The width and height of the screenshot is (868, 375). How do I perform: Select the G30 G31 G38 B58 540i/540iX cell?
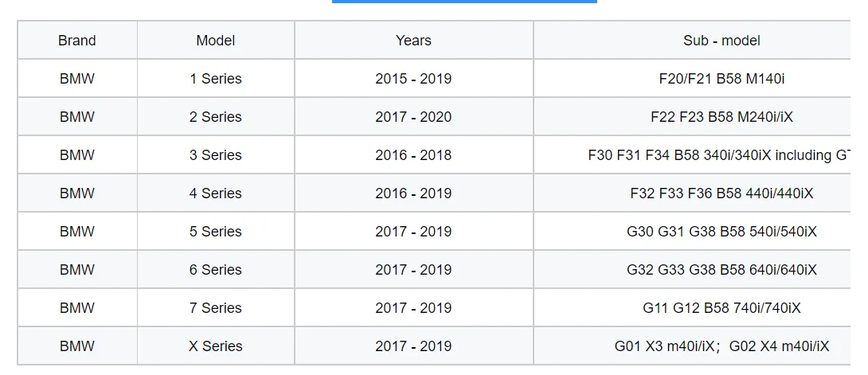(x=721, y=232)
